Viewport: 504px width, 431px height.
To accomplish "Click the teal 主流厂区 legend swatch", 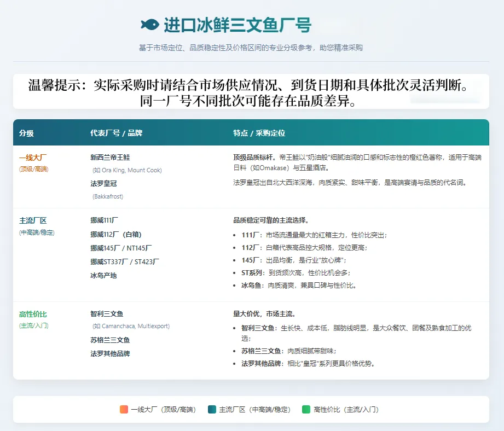I will [212, 410].
